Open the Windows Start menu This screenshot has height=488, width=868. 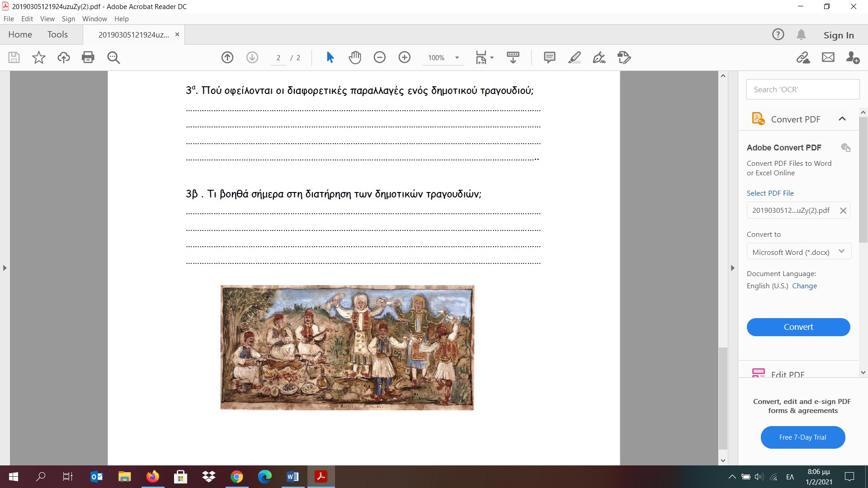tap(14, 477)
